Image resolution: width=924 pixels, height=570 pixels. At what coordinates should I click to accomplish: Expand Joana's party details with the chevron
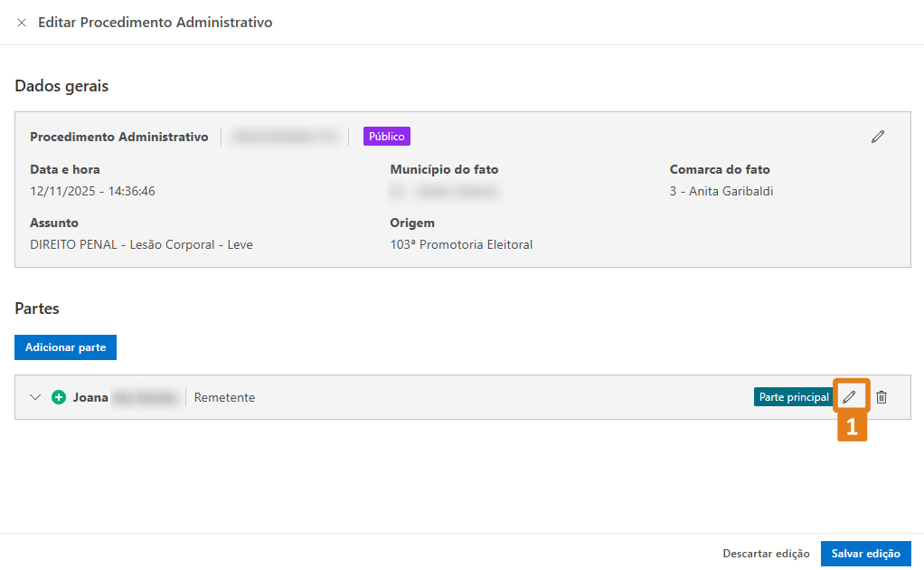click(35, 396)
